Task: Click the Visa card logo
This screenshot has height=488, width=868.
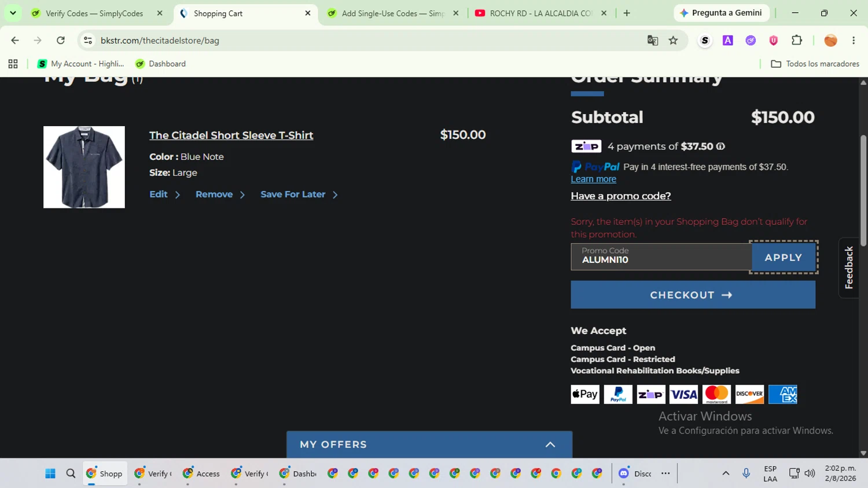Action: click(x=683, y=394)
